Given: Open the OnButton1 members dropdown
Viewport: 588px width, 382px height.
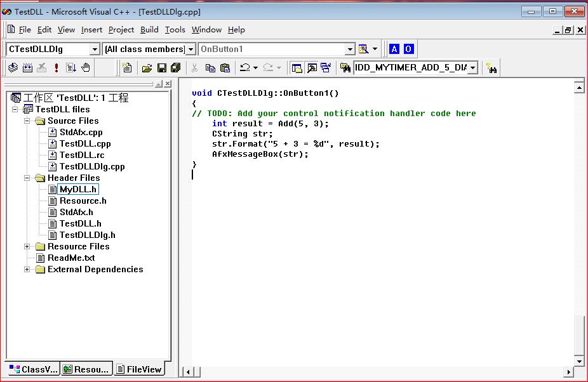Looking at the screenshot, I should tap(350, 49).
